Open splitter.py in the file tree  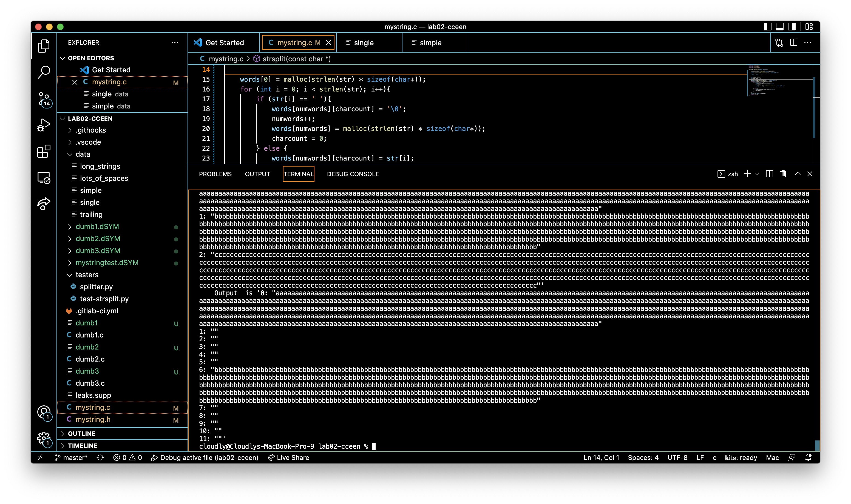96,287
